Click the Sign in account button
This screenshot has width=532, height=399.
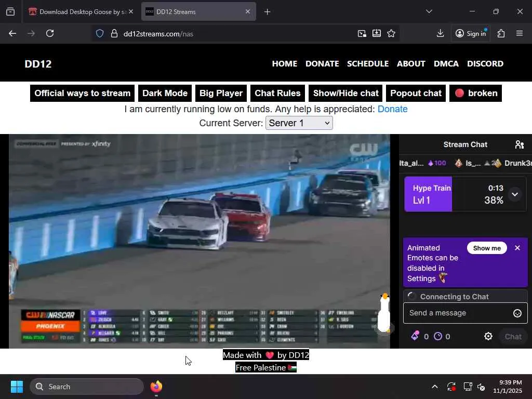(471, 33)
